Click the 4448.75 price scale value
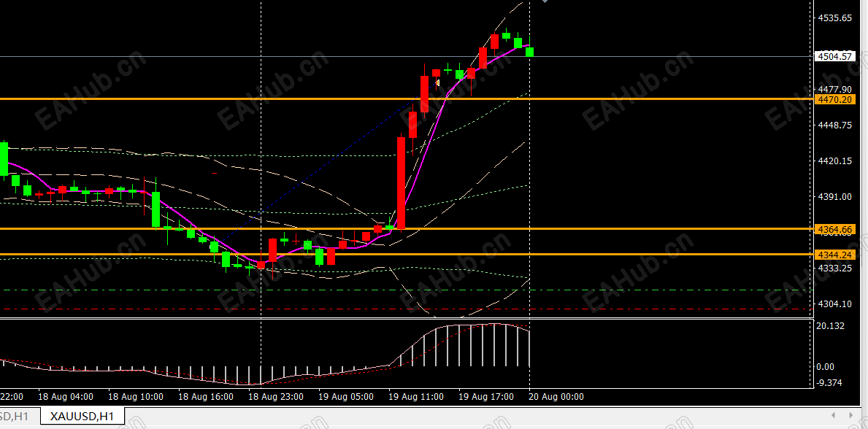The width and height of the screenshot is (868, 429). [x=836, y=125]
